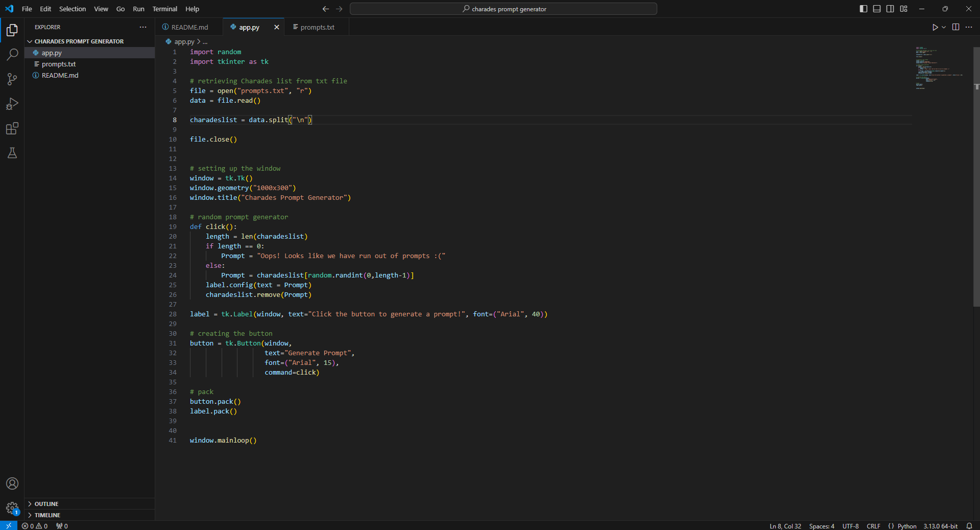Click the app.py breadcrumb item
Screen dimensions: 980x530
click(180, 42)
